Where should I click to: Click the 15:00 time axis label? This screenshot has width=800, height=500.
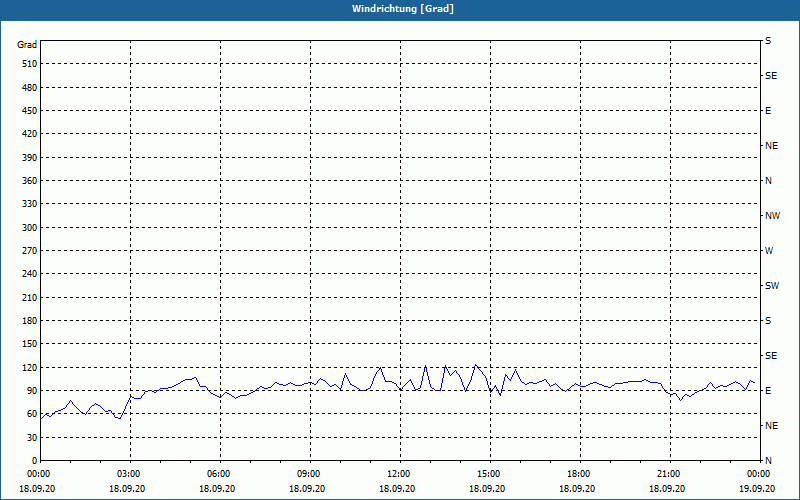pyautogui.click(x=490, y=473)
